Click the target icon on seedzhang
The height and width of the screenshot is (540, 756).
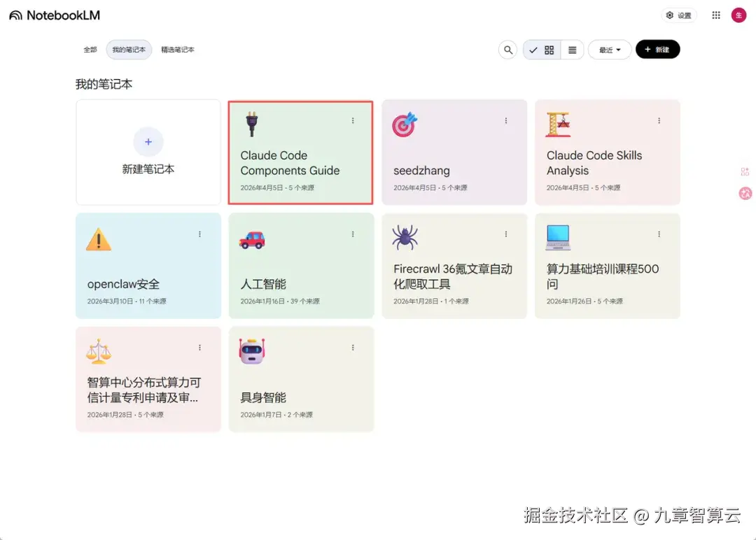point(404,125)
